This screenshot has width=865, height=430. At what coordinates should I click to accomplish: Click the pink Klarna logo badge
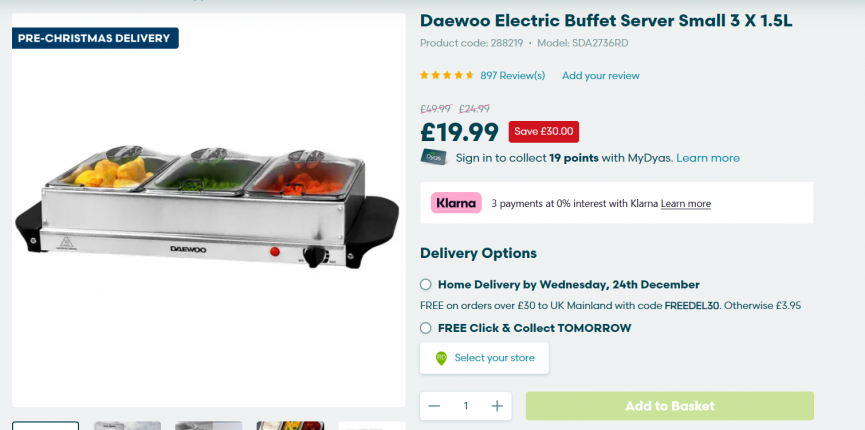click(456, 203)
